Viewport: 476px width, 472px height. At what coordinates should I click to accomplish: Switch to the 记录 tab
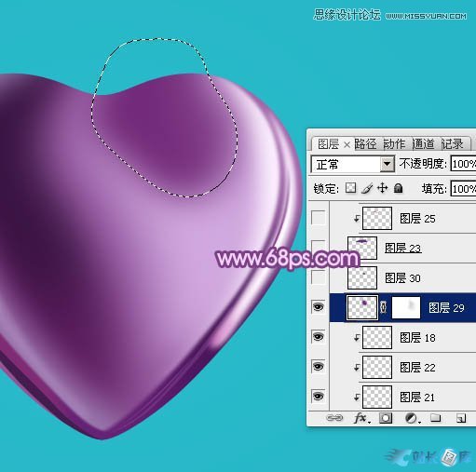pos(453,144)
